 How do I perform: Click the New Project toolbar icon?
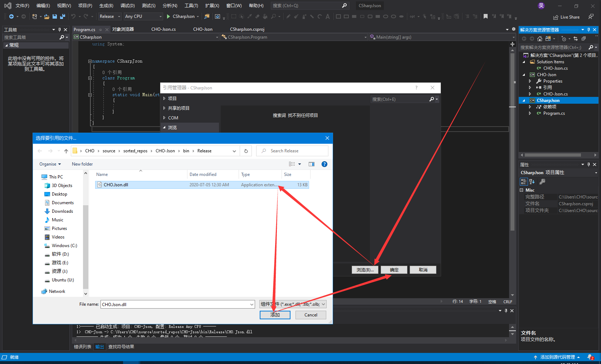click(35, 16)
